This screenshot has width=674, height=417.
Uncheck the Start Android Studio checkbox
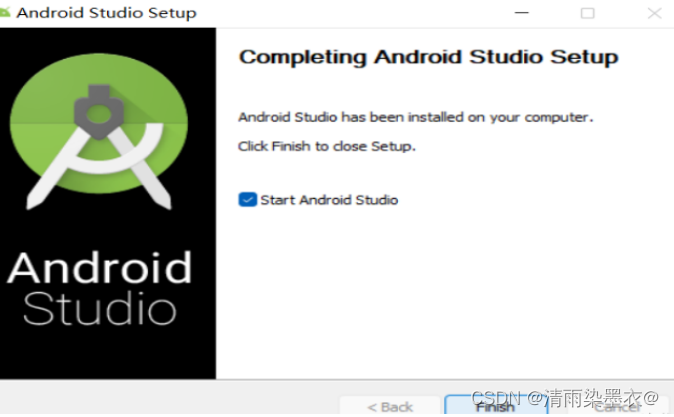[x=248, y=200]
